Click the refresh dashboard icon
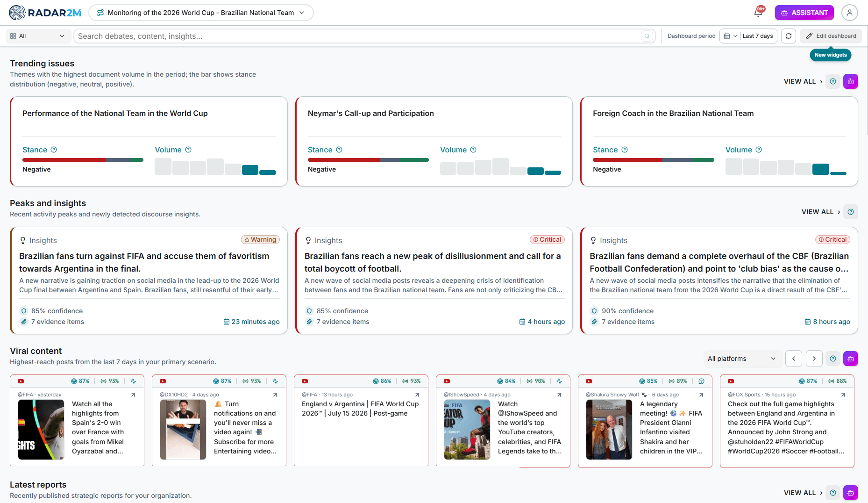This screenshot has width=868, height=503. coord(789,36)
